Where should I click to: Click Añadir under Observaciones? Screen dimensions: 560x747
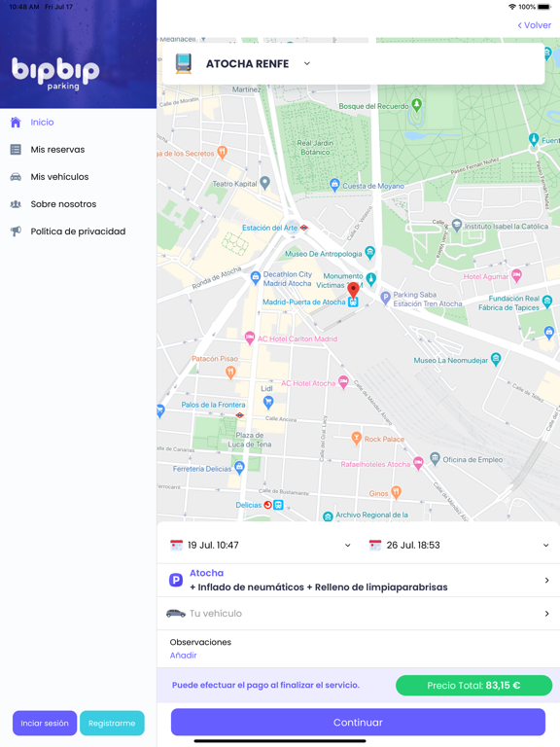pos(184,656)
